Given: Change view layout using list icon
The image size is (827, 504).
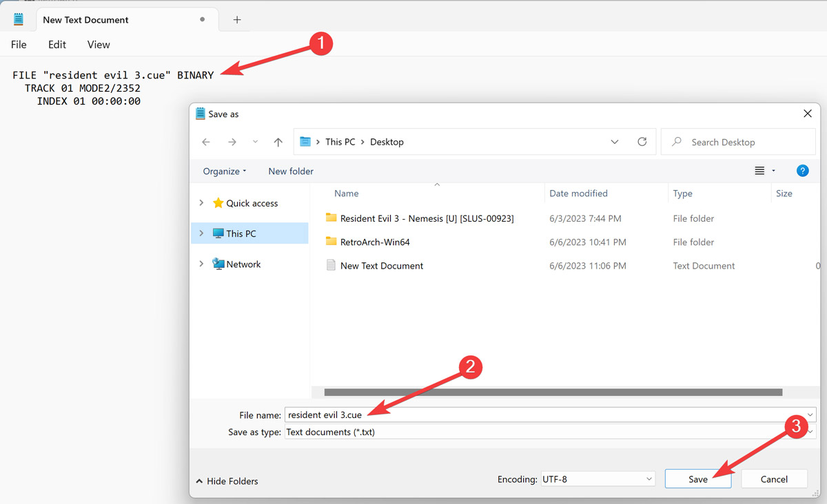Looking at the screenshot, I should click(760, 171).
